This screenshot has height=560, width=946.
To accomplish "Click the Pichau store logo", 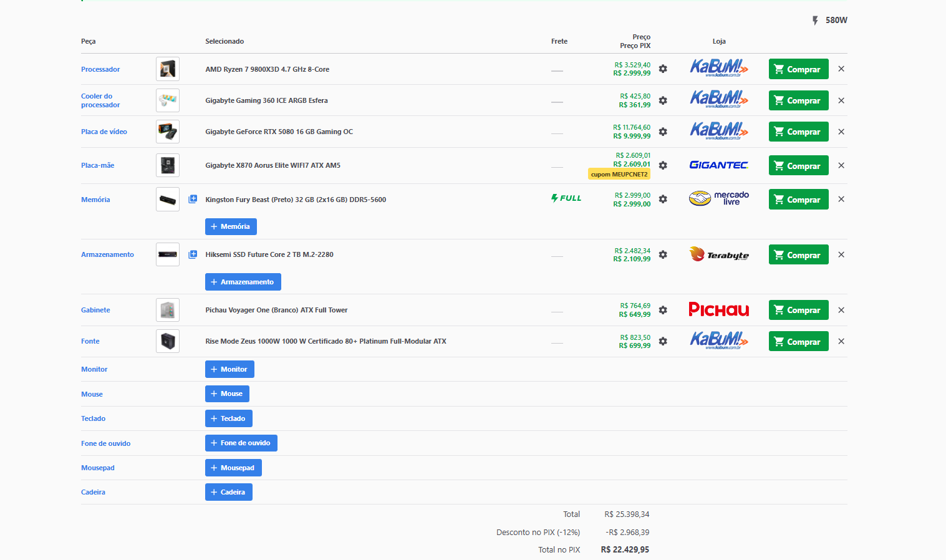I will click(718, 310).
